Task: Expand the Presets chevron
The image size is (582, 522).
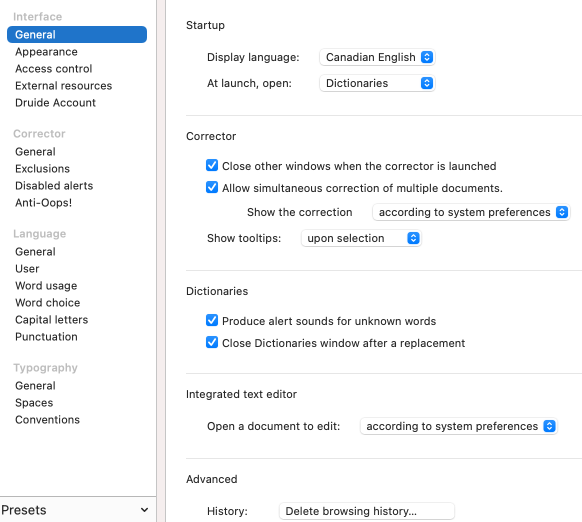Action: coord(144,510)
